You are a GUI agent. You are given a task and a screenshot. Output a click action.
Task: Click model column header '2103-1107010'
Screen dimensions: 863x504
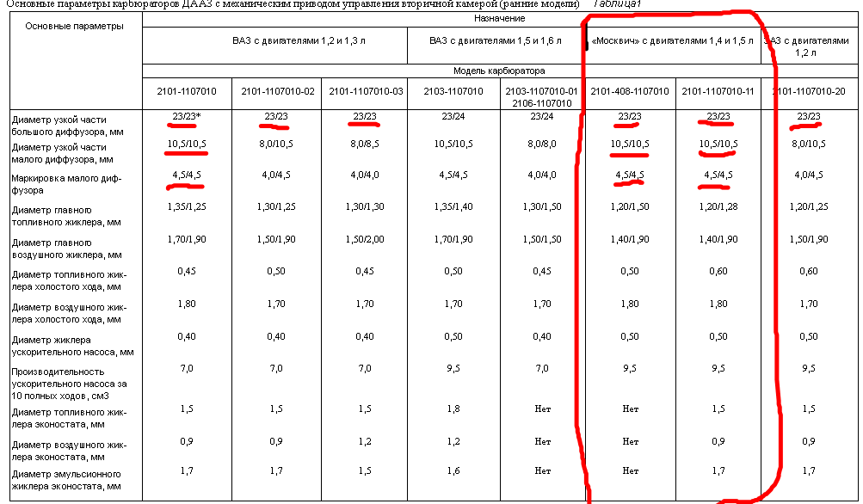click(x=453, y=91)
